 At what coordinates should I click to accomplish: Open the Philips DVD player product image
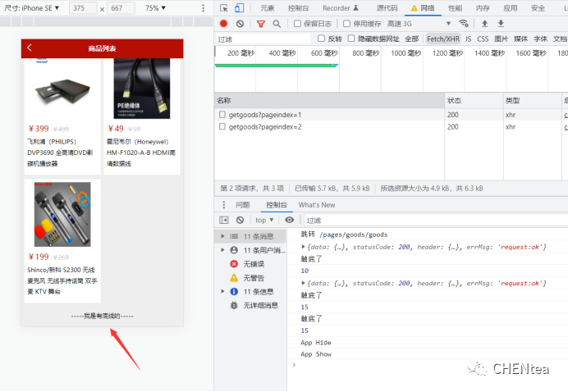pos(62,89)
